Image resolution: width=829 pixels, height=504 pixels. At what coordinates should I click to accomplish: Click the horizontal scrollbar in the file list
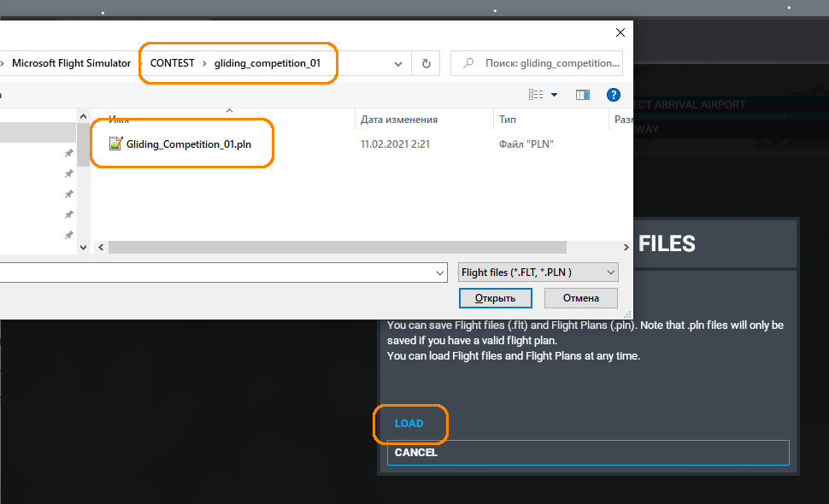pos(359,247)
